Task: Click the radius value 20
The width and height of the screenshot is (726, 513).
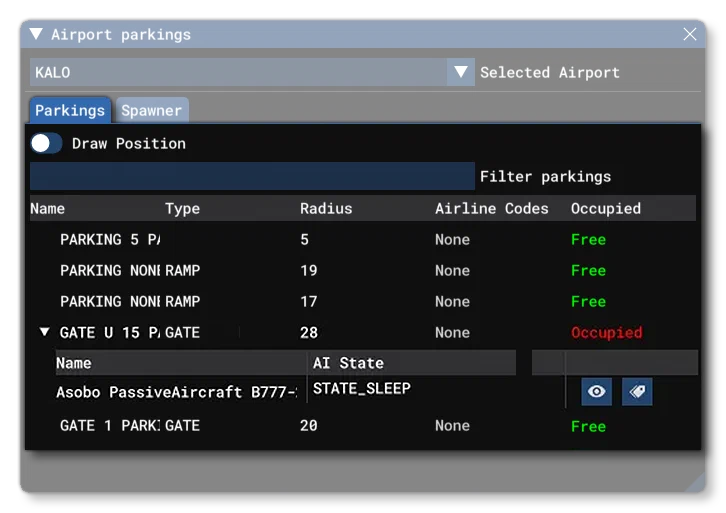Action: (309, 425)
